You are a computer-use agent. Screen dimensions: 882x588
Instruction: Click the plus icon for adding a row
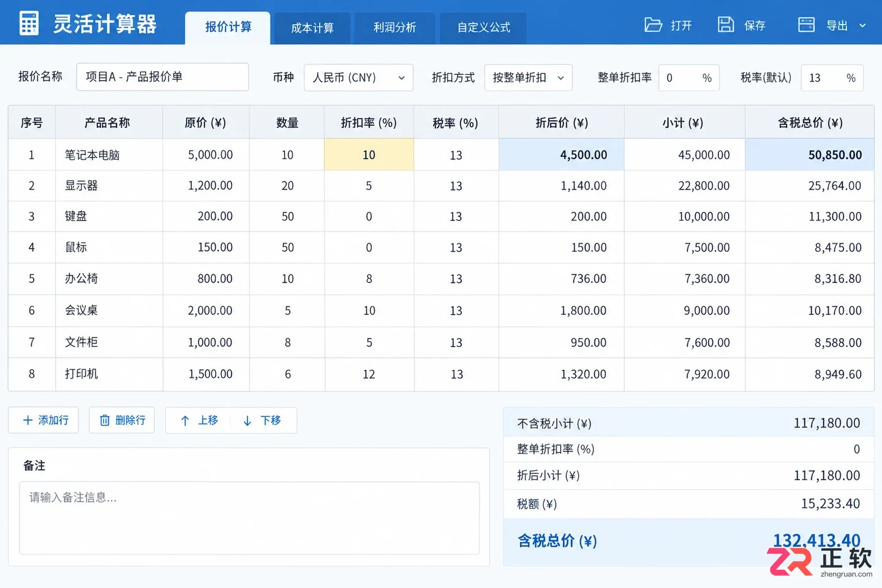[28, 420]
